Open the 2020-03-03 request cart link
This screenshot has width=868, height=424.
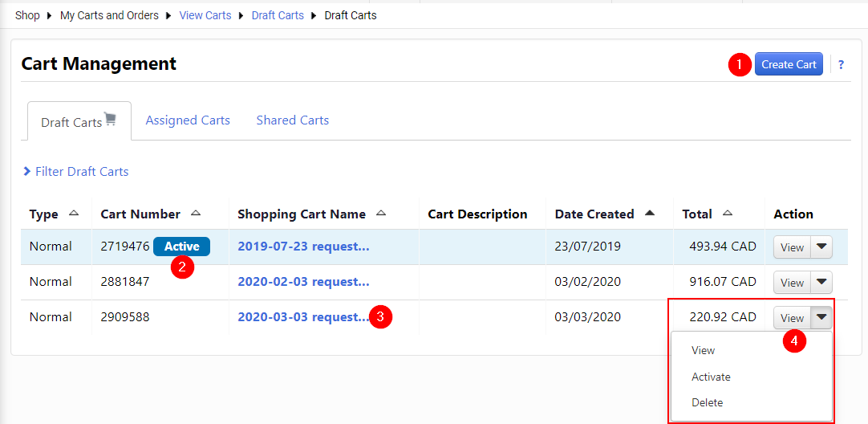coord(303,317)
